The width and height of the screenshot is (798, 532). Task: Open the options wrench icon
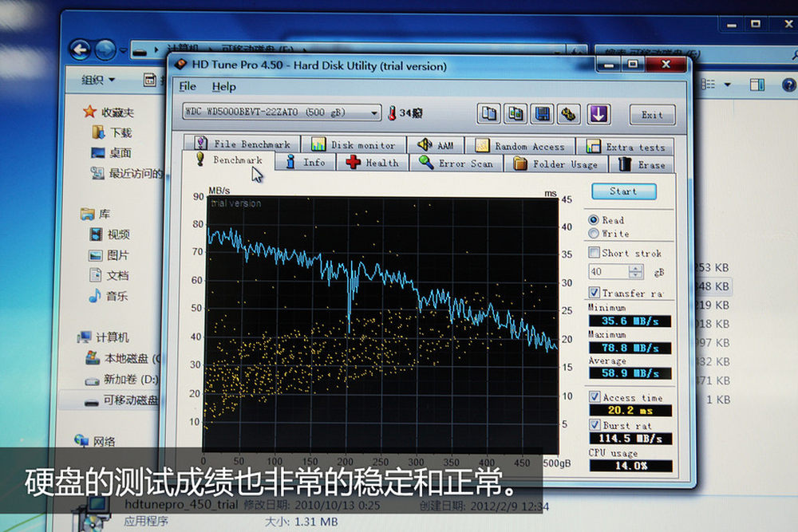(568, 114)
